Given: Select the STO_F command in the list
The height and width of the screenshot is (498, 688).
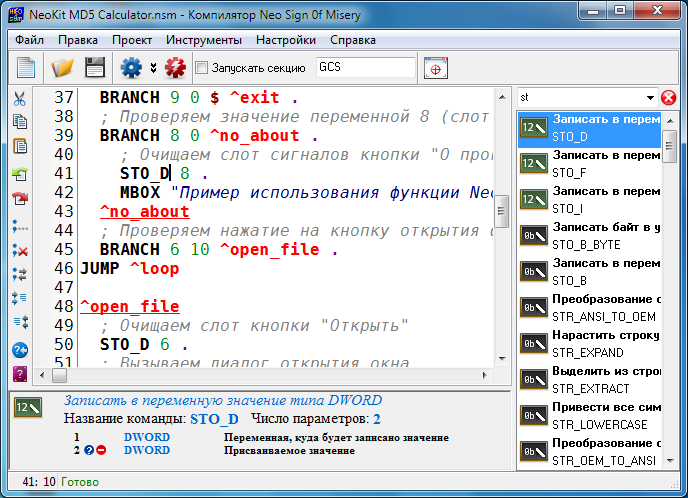Looking at the screenshot, I should pyautogui.click(x=590, y=164).
